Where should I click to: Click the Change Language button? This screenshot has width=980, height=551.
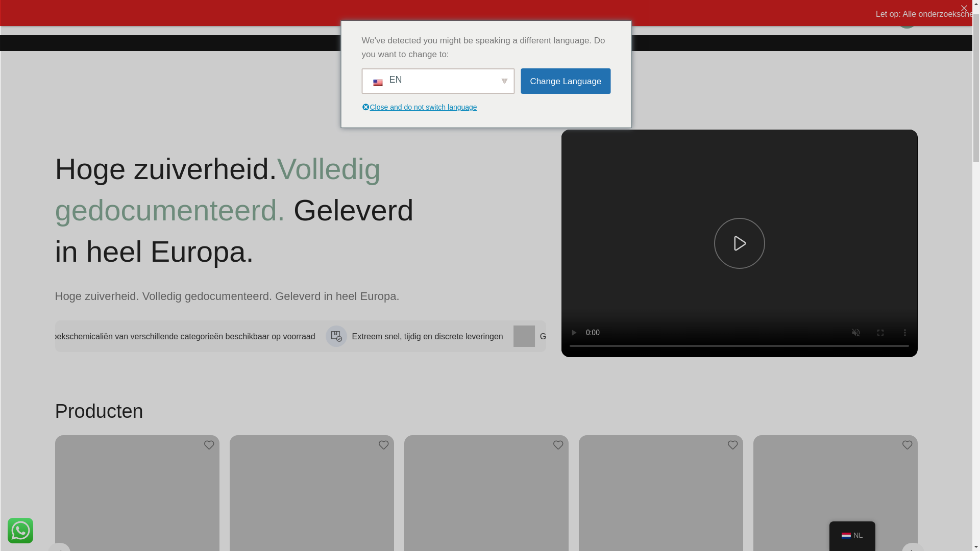tap(565, 81)
